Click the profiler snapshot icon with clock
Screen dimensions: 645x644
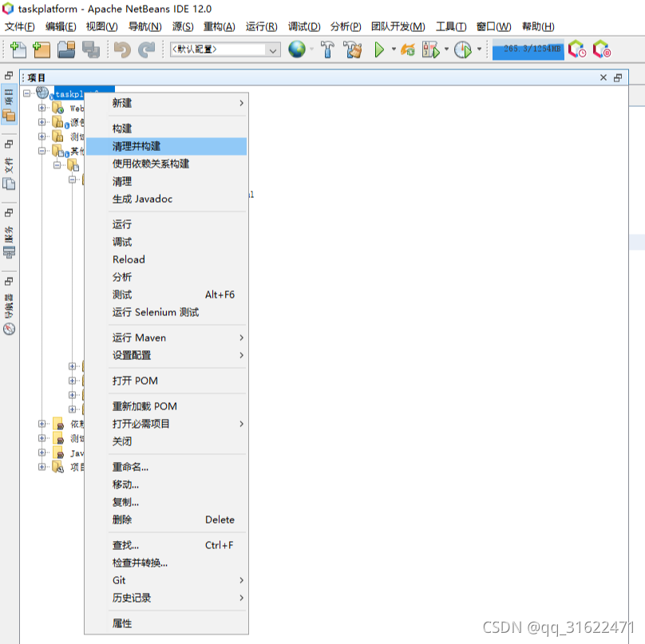click(x=577, y=49)
